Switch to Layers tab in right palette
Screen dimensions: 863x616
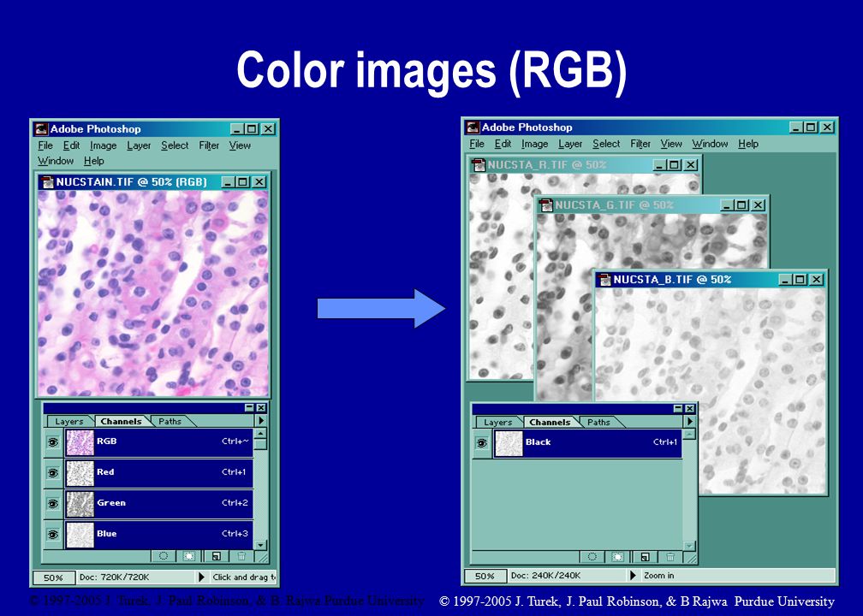pyautogui.click(x=498, y=423)
